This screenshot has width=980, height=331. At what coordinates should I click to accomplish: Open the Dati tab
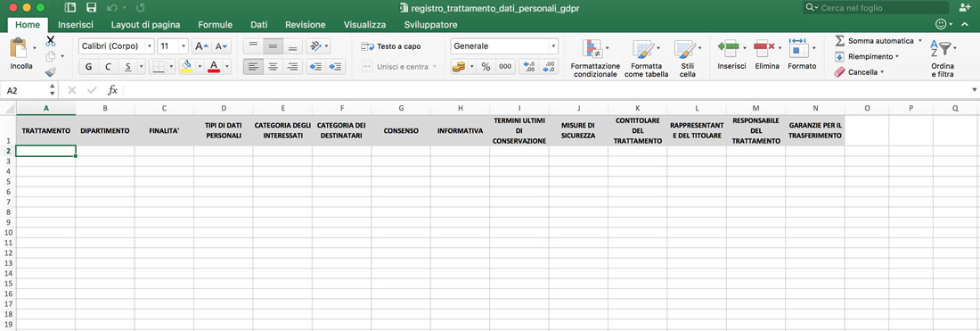(258, 25)
